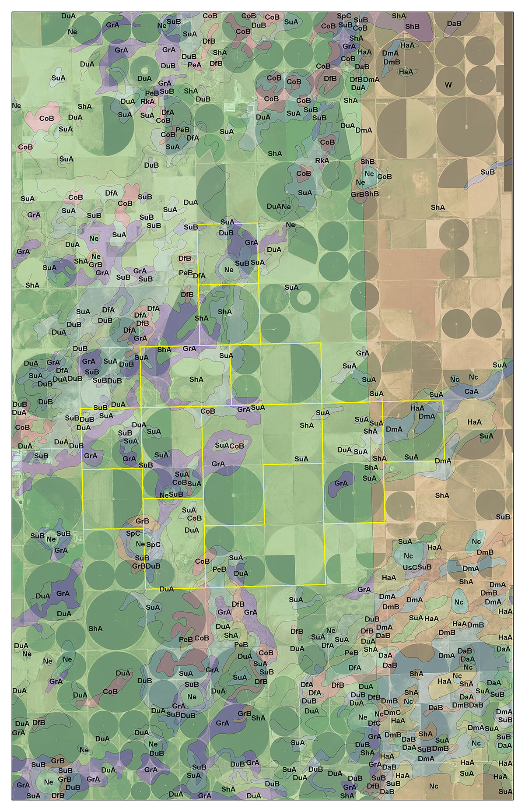
Task: Click the "W" water map label
Action: click(448, 85)
